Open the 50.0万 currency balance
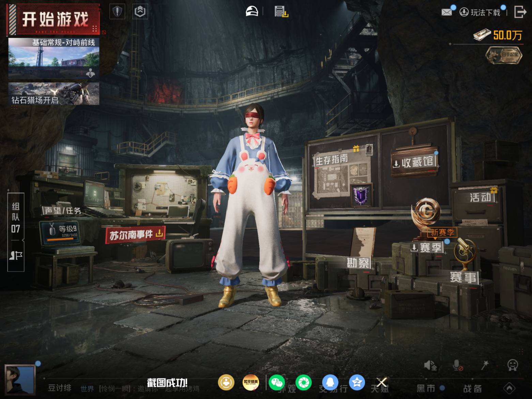 [498, 35]
